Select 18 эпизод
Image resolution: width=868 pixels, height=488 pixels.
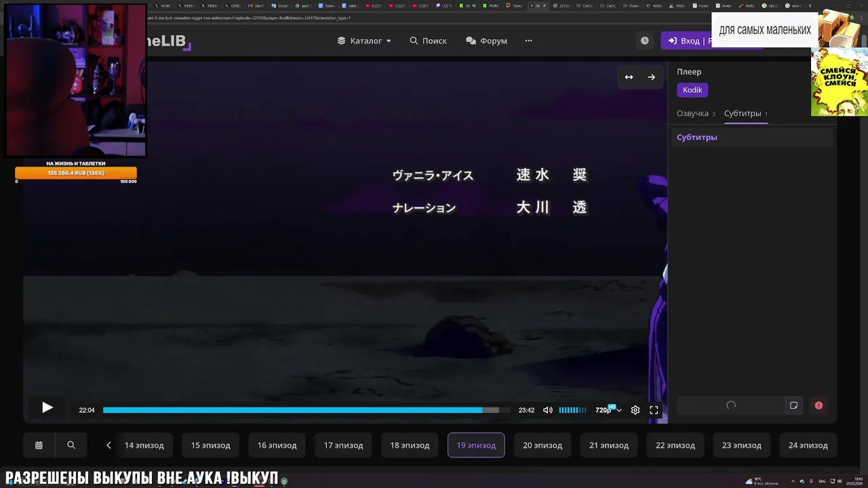(410, 445)
